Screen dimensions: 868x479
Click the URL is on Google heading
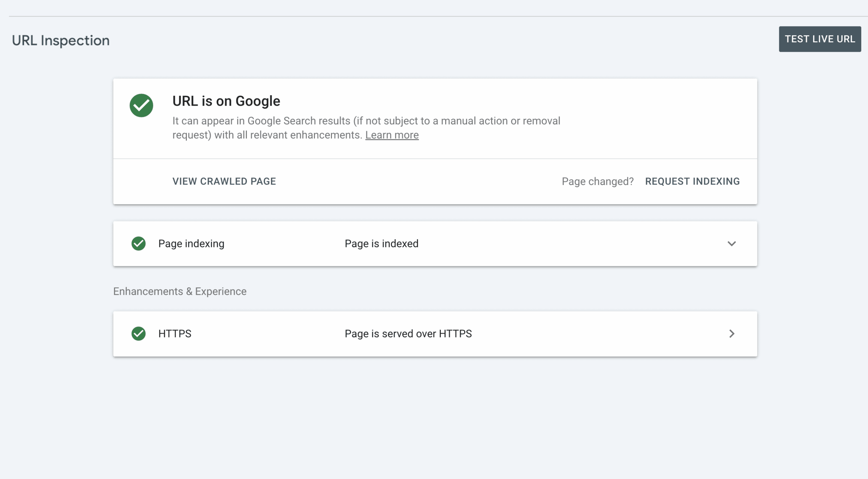(226, 101)
